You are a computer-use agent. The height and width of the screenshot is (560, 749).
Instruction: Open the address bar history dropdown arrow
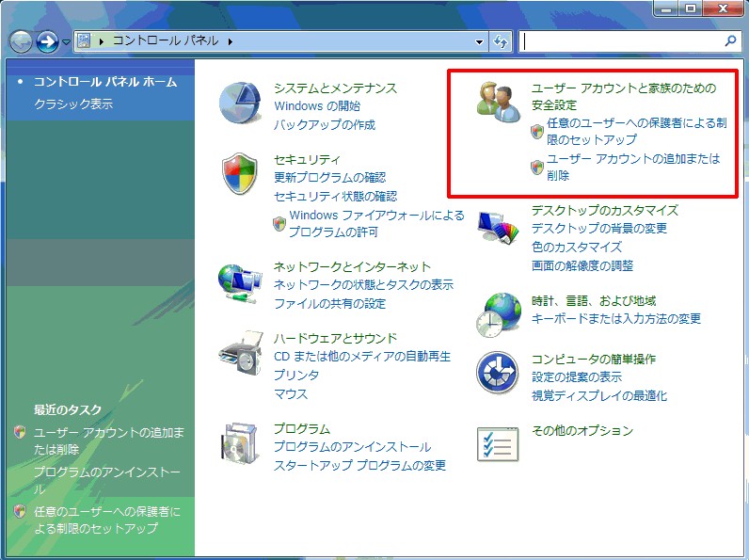pos(479,42)
